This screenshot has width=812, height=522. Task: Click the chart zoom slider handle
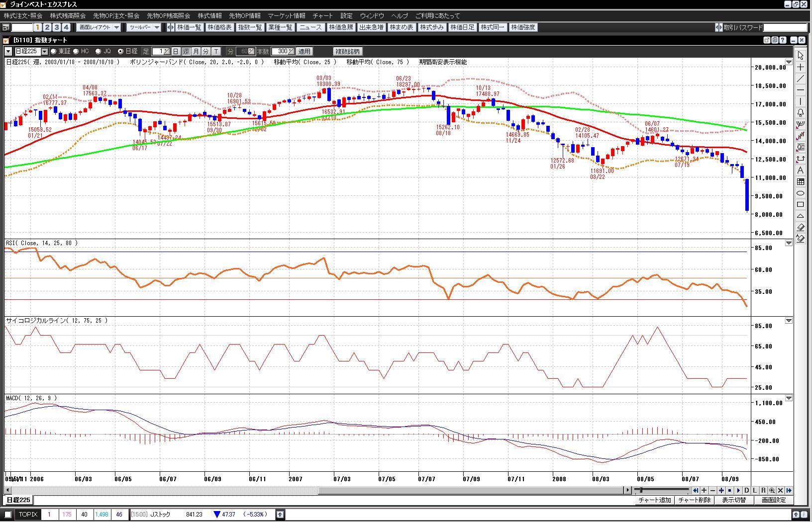(x=641, y=490)
